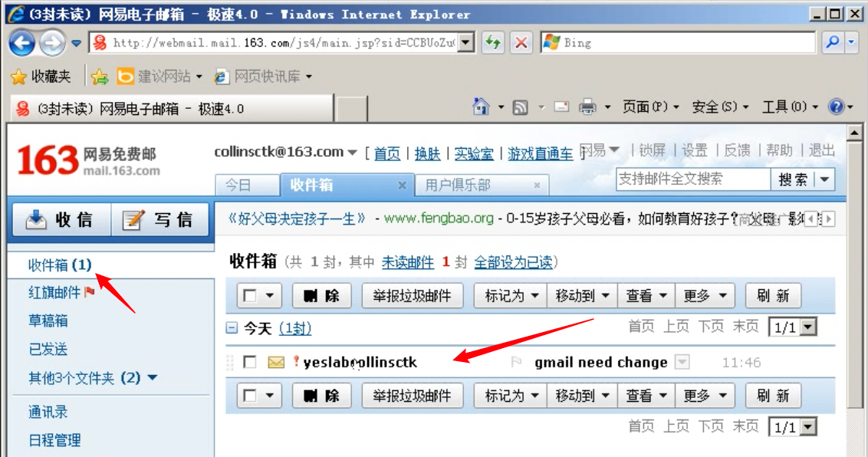Viewport: 868px width, 457px height.
Task: Close the 收件箱 tab
Action: [x=402, y=186]
